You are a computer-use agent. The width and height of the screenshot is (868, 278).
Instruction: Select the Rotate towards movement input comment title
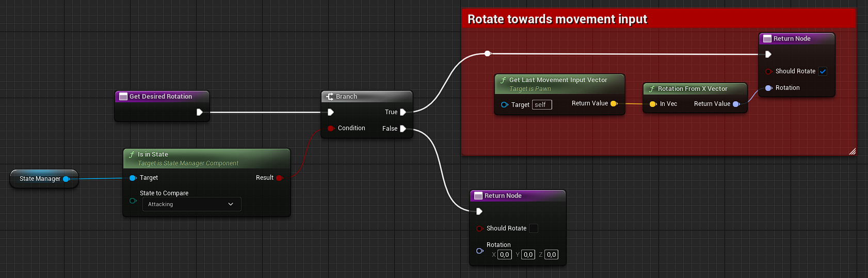(x=557, y=19)
